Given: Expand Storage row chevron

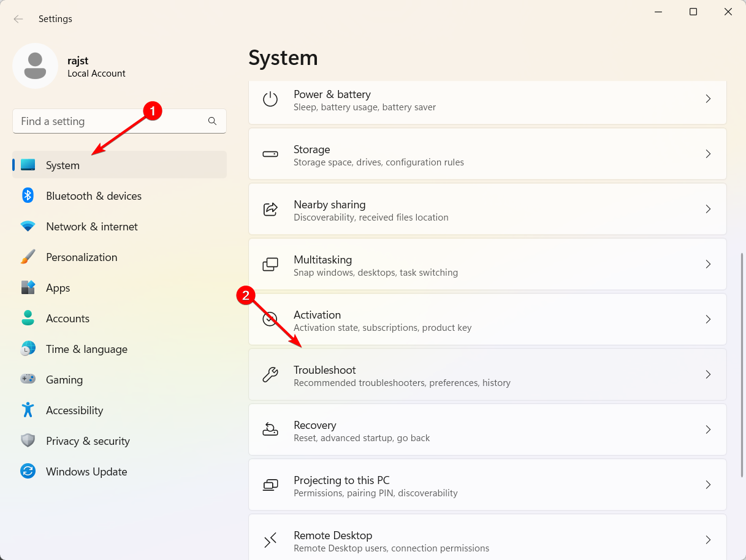Looking at the screenshot, I should tap(708, 154).
